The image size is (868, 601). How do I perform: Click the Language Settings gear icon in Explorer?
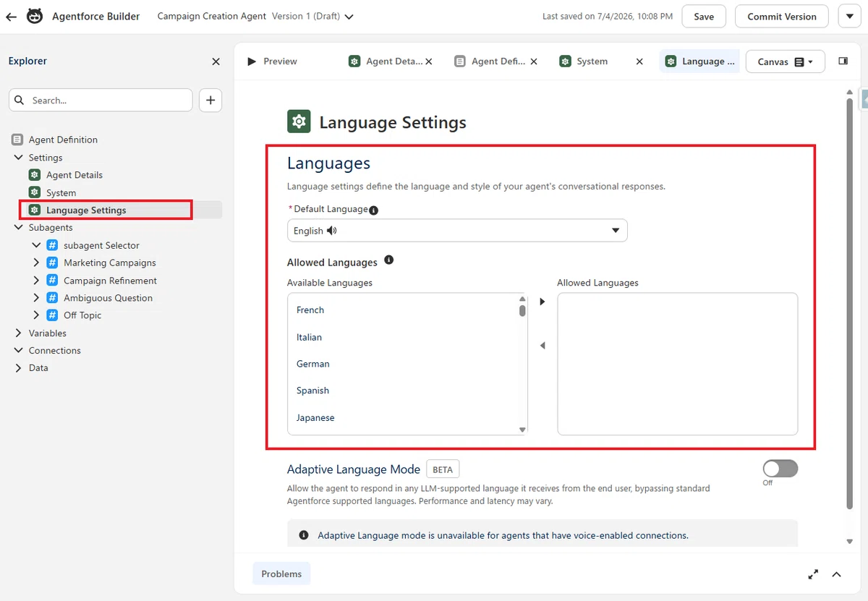[x=35, y=210]
